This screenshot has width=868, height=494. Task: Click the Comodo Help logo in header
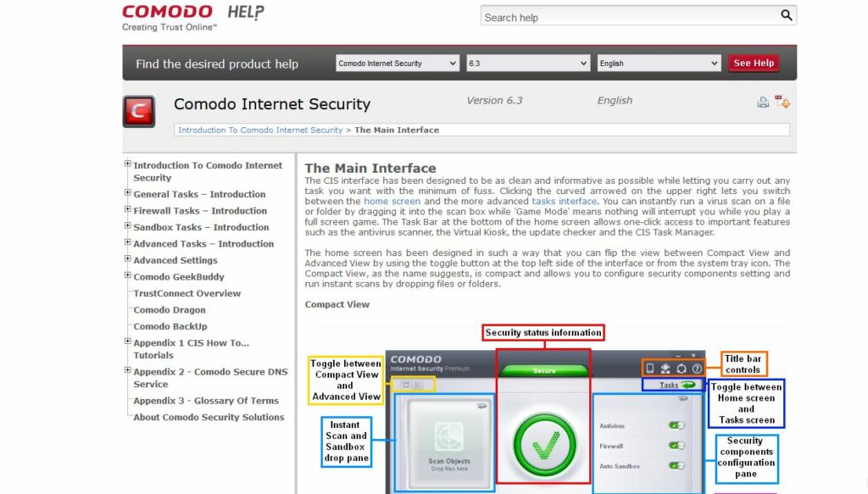point(193,19)
